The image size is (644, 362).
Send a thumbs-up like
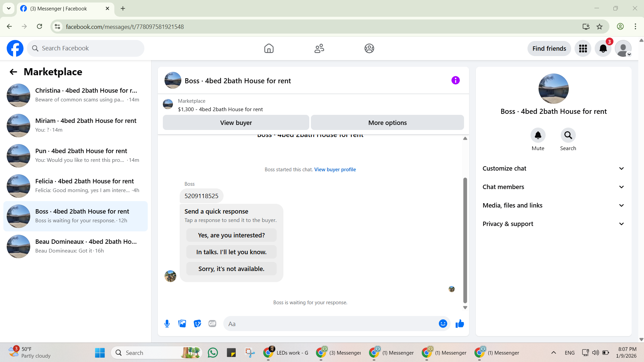click(x=460, y=324)
